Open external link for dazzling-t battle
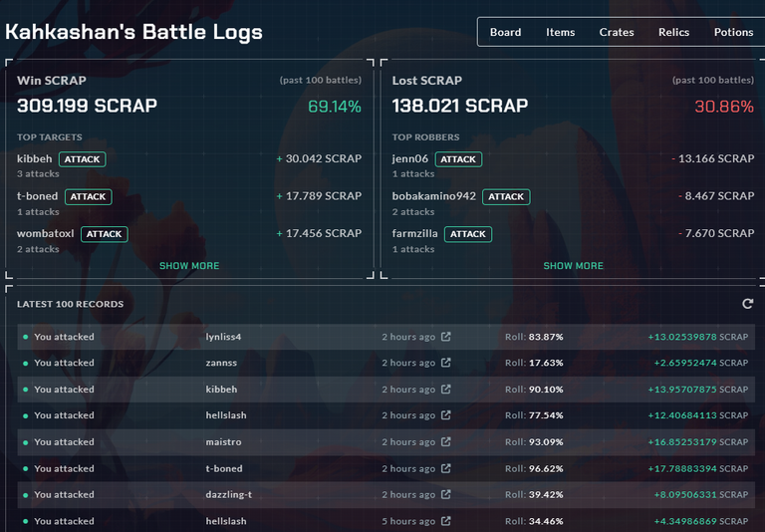The height and width of the screenshot is (532, 765). [x=446, y=494]
